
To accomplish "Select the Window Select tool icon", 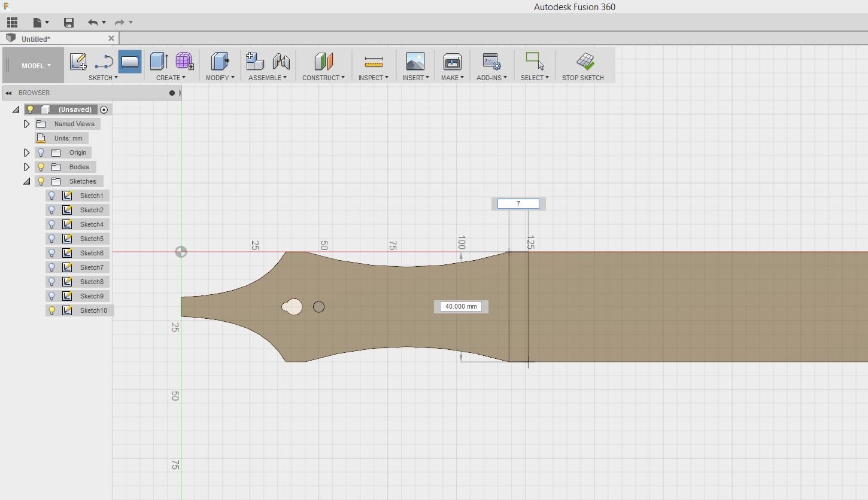I will coord(535,62).
